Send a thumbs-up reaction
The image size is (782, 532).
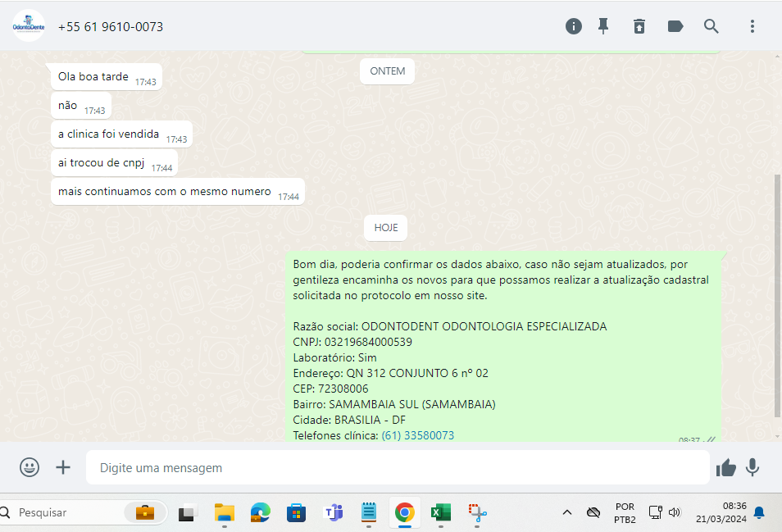coord(726,467)
